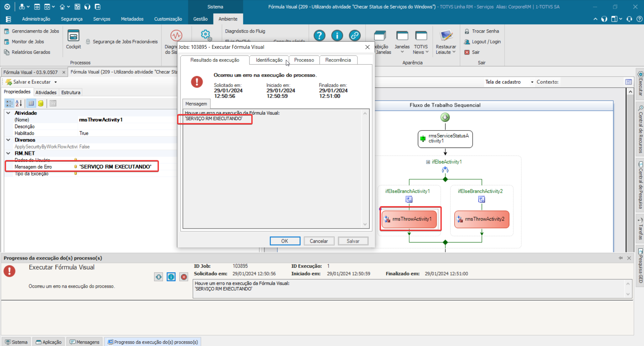The height and width of the screenshot is (346, 644).
Task: Click the Properties list icon in properties toolbar
Action: pos(31,103)
